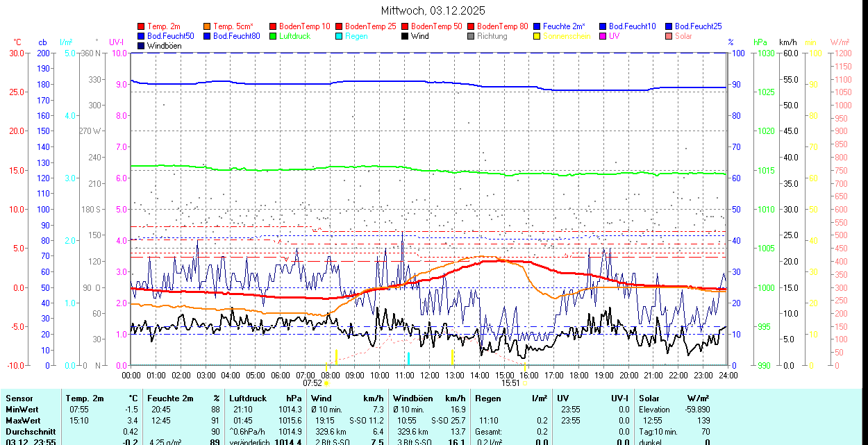Click the 12:00 mark on time axis
The image size is (868, 445).
pos(430,375)
